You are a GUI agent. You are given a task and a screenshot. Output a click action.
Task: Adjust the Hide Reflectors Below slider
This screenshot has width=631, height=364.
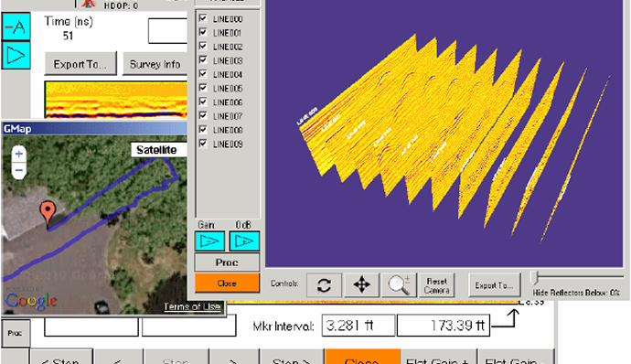pos(534,277)
